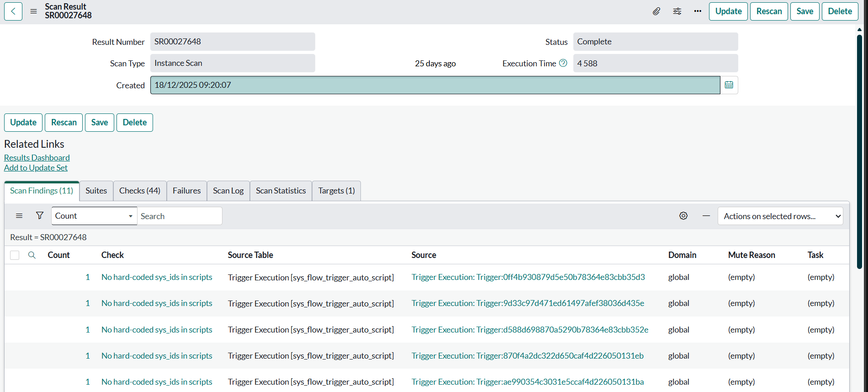Open source Trigger:9d33c97d471ed61497afef38036d435e link
868x392 pixels.
tap(528, 303)
